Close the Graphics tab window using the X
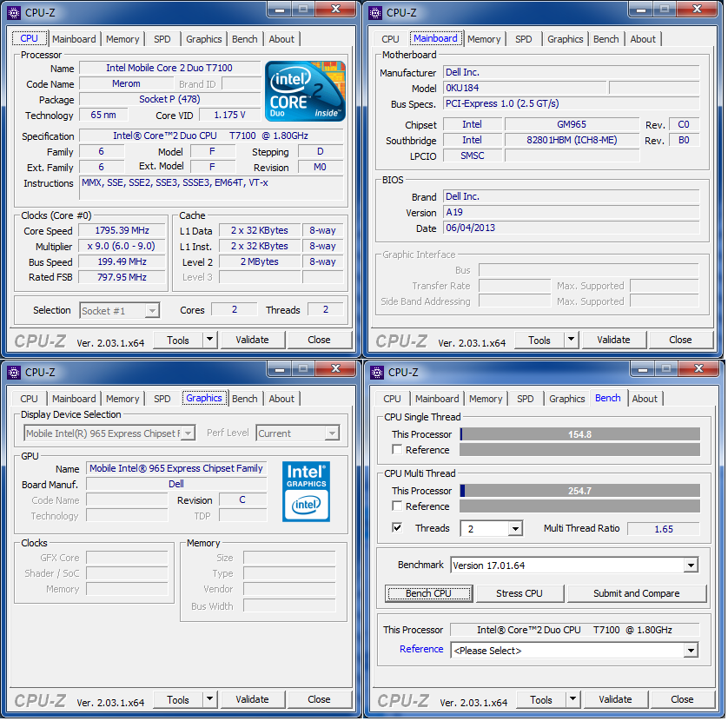 [335, 369]
